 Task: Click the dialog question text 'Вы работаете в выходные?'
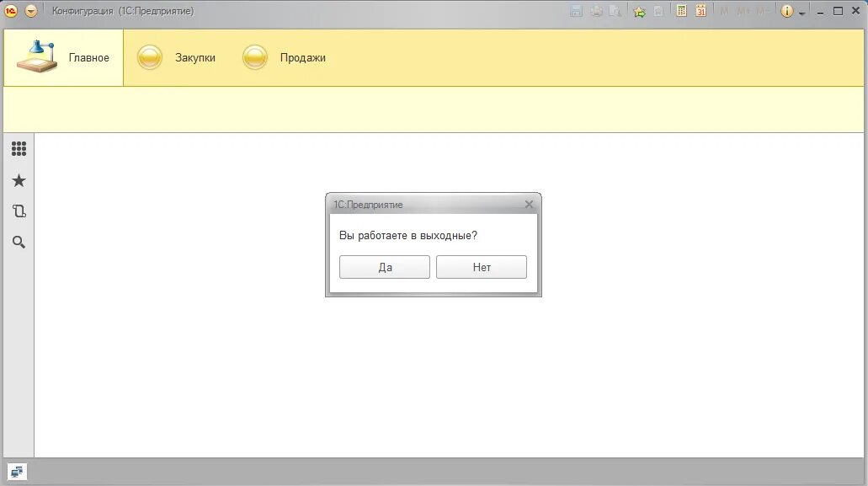pyautogui.click(x=408, y=235)
